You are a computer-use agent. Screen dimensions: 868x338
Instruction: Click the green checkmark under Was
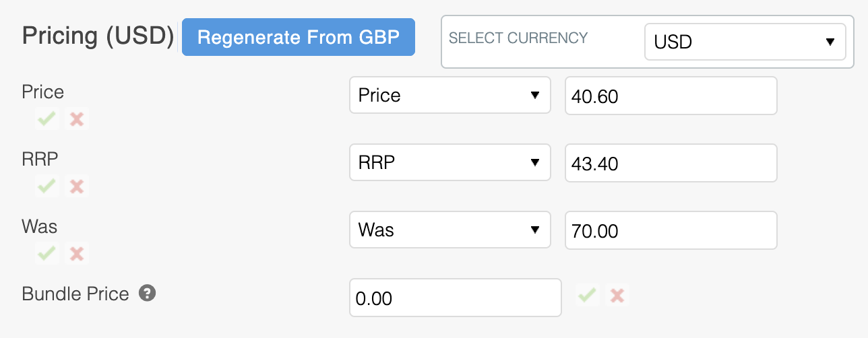tap(46, 254)
